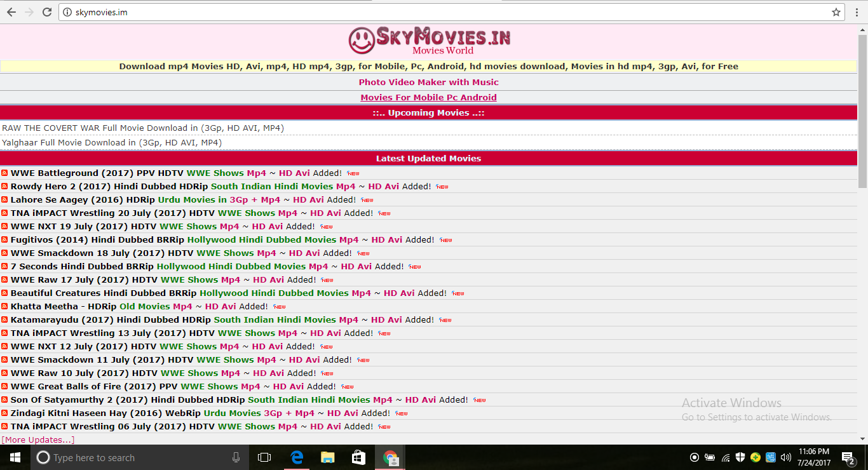The image size is (868, 470).
Task: Open Windows Defender shield in the tray
Action: pos(740,457)
